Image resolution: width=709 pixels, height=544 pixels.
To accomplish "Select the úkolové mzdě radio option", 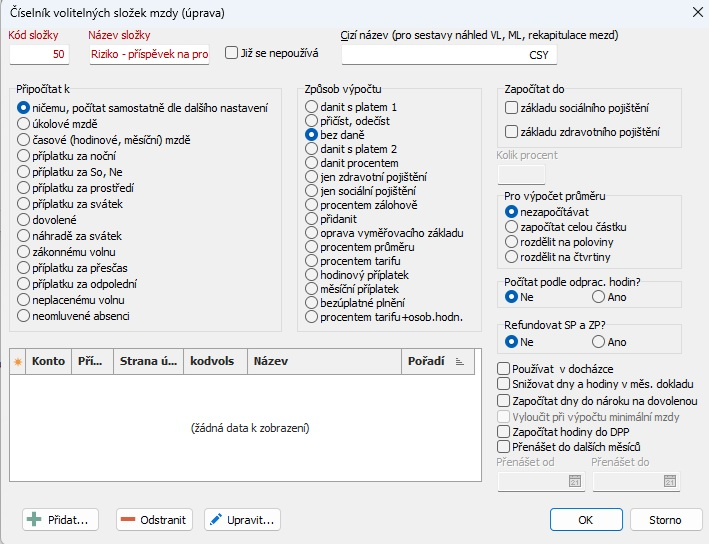I will tap(24, 124).
